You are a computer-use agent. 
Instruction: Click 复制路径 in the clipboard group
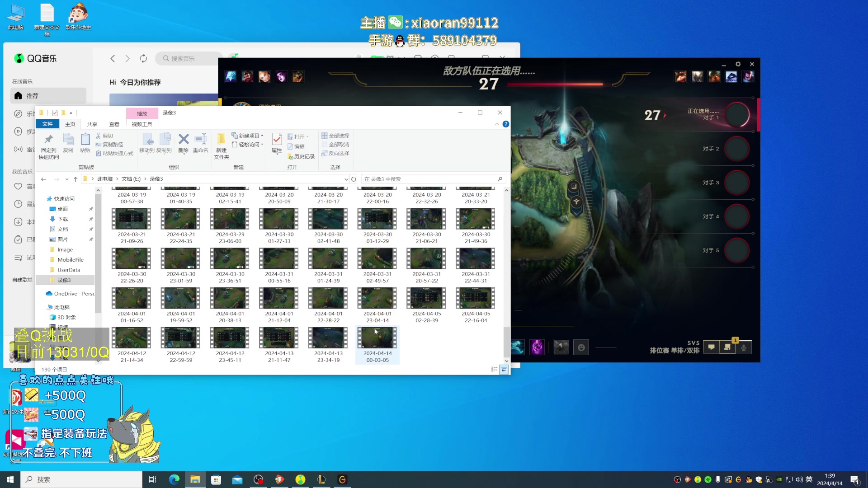[109, 145]
